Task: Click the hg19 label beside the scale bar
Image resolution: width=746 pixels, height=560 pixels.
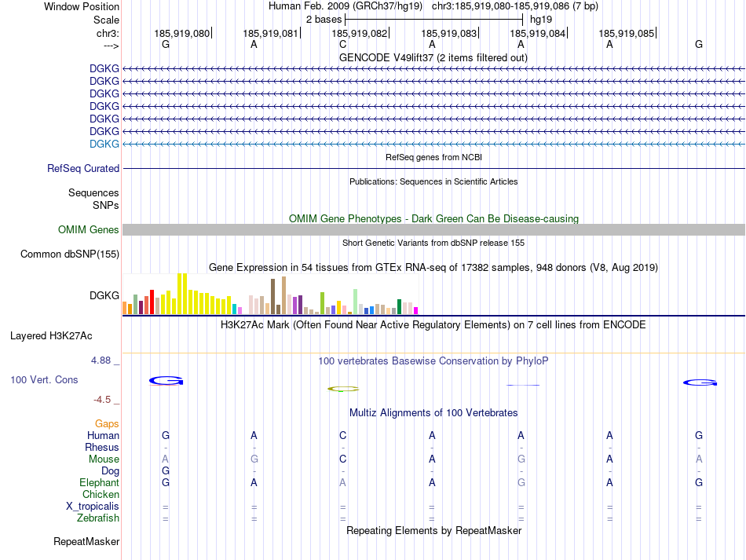Action: (x=541, y=20)
